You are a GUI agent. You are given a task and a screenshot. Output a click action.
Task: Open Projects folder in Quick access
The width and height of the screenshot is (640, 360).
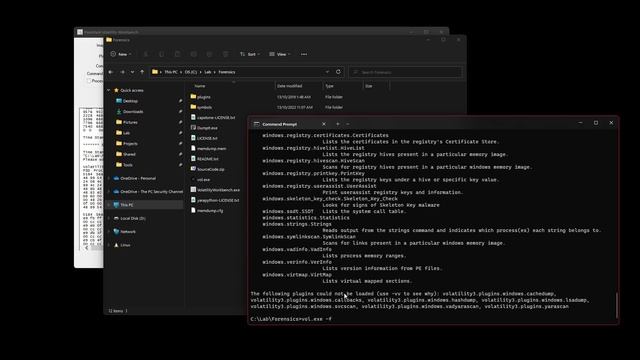coord(130,143)
